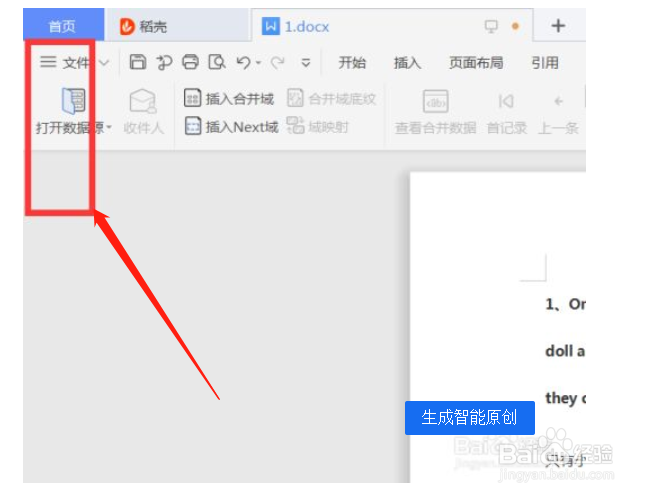
Task: Open the 文件 menu
Action: (x=65, y=63)
